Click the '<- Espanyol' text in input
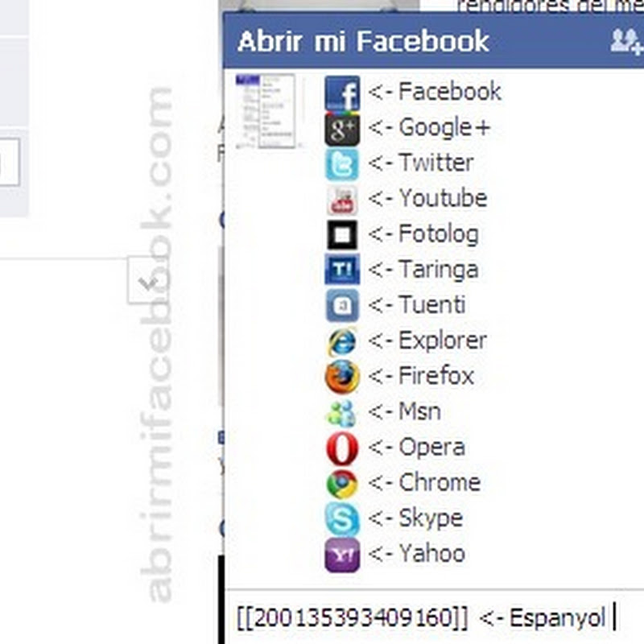This screenshot has height=644, width=644. click(x=542, y=618)
